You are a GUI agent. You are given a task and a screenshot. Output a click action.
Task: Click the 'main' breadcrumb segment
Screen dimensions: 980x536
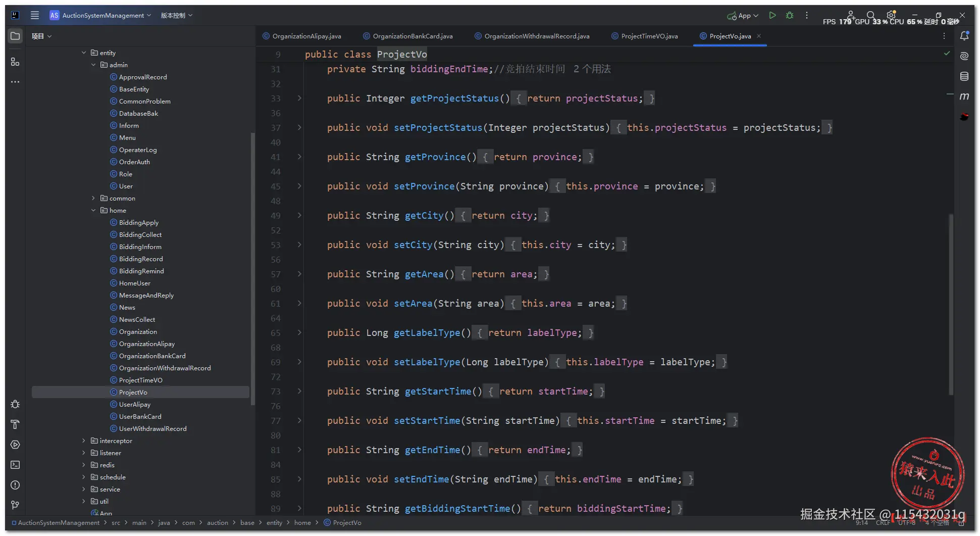pyautogui.click(x=139, y=522)
